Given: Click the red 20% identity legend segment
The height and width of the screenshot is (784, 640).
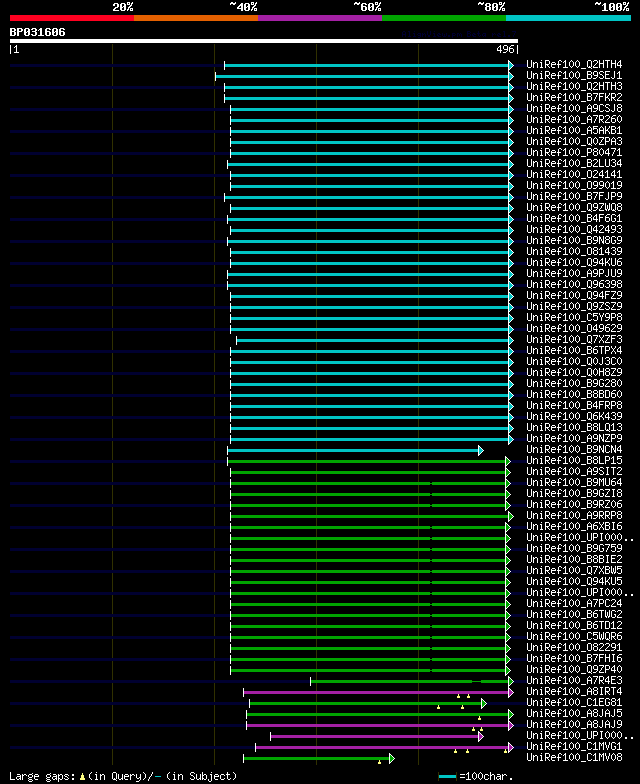Looking at the screenshot, I should click(x=72, y=18).
